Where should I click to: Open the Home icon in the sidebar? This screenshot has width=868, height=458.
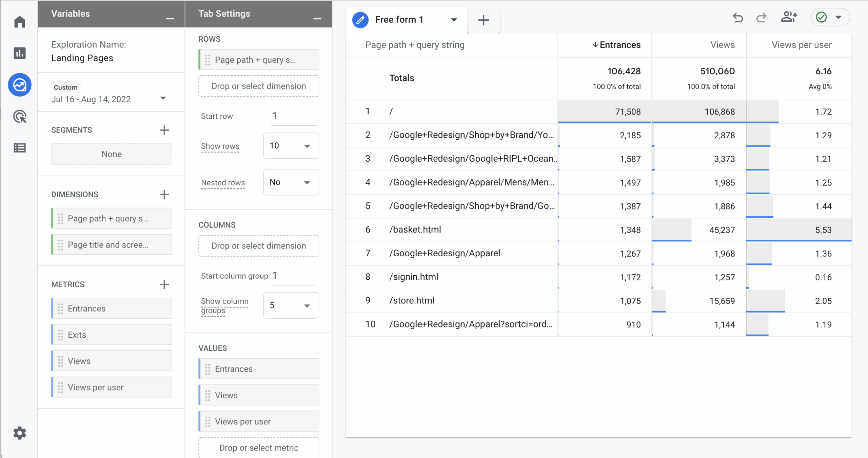point(20,22)
